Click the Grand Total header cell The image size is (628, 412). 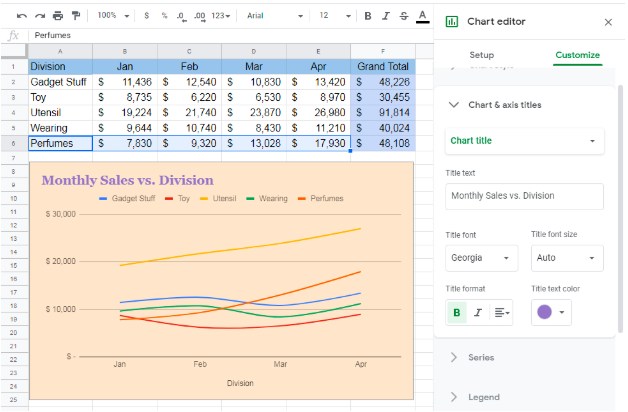(x=383, y=66)
